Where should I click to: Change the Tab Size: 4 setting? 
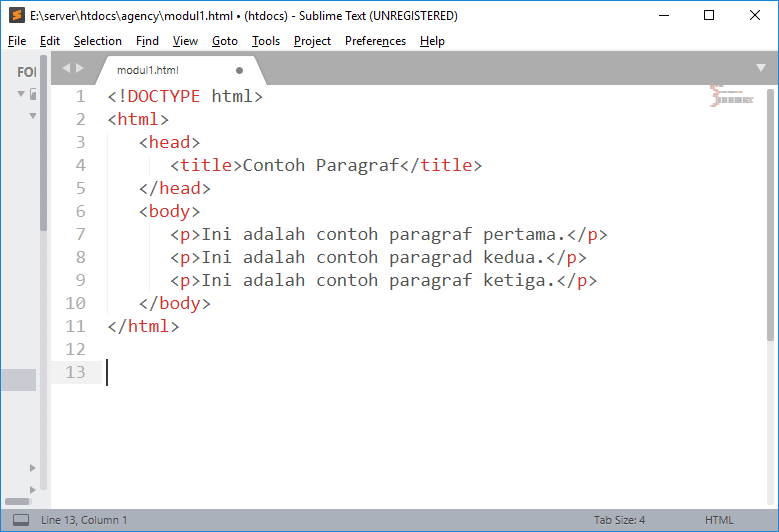(619, 520)
